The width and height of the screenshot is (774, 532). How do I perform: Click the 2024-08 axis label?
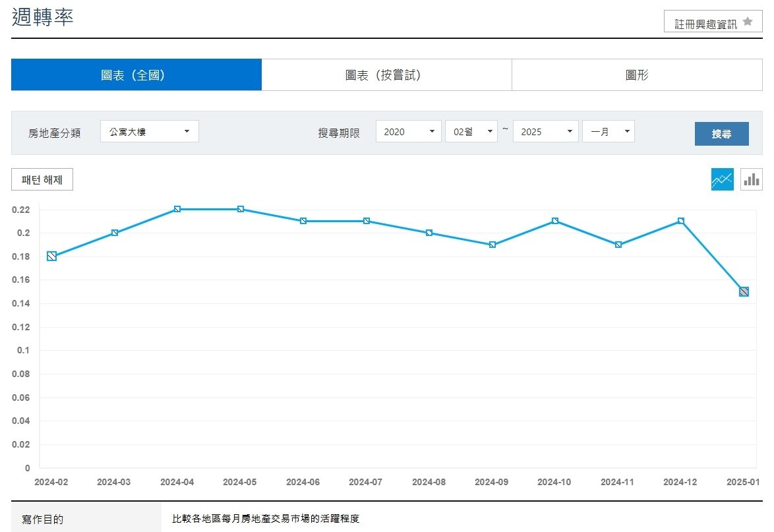coord(429,482)
